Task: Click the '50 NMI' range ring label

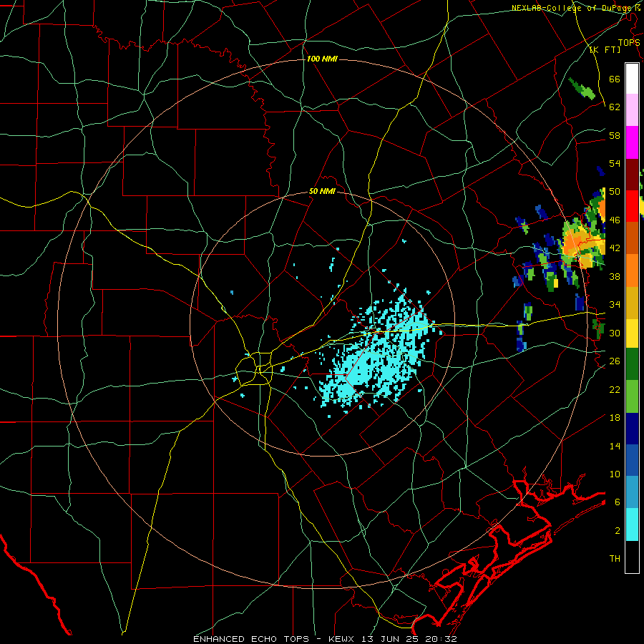Action: coord(322,192)
